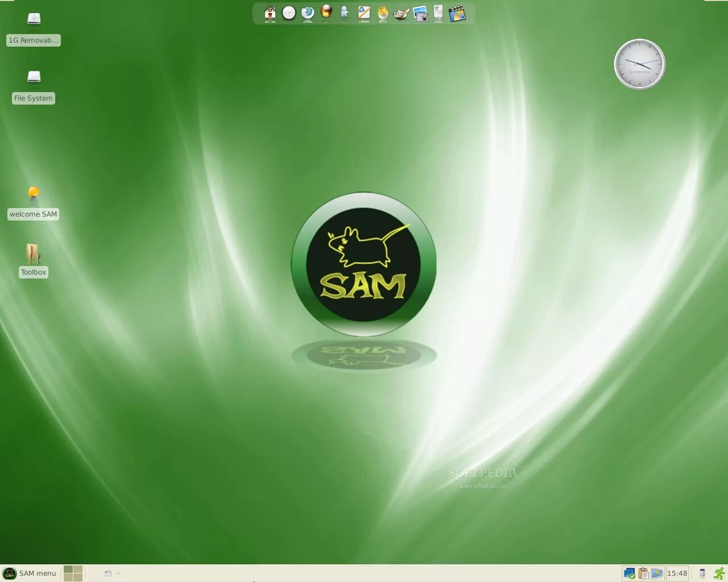Launch the white clock dock icon

tap(289, 13)
